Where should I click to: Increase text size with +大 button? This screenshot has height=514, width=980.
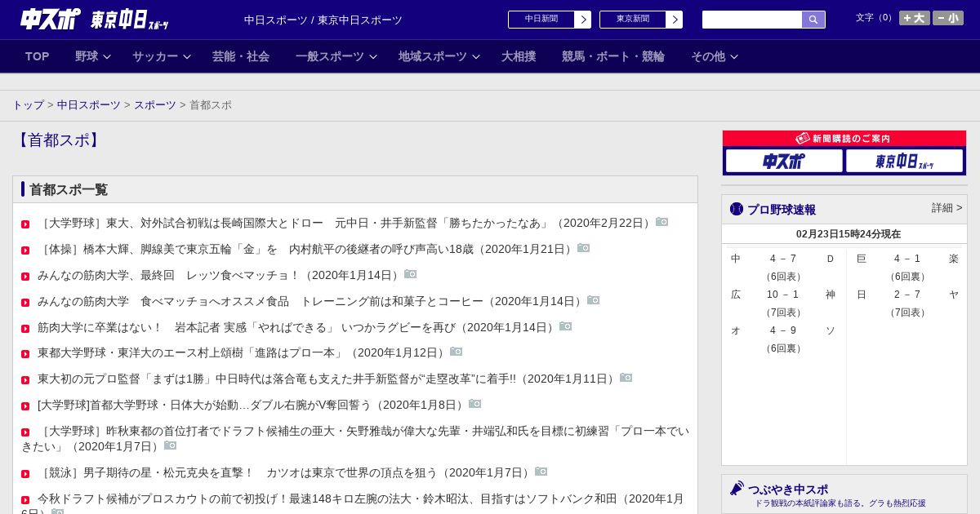pos(915,18)
